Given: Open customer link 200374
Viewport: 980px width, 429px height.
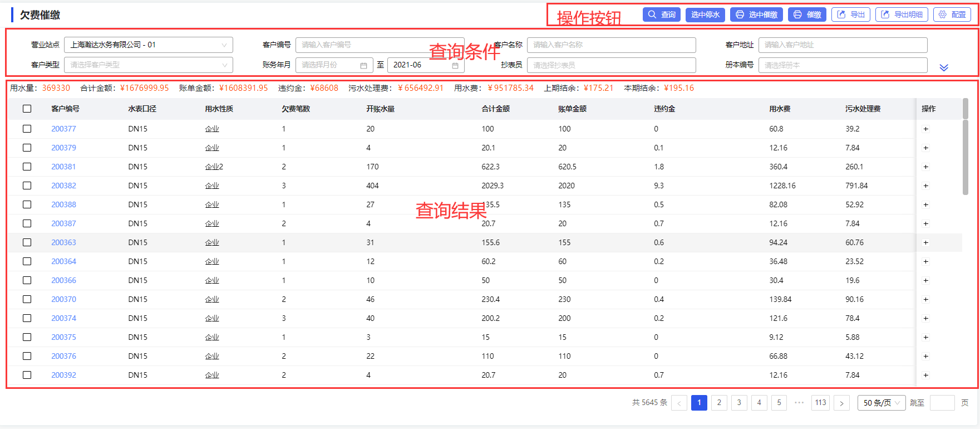Looking at the screenshot, I should point(63,318).
